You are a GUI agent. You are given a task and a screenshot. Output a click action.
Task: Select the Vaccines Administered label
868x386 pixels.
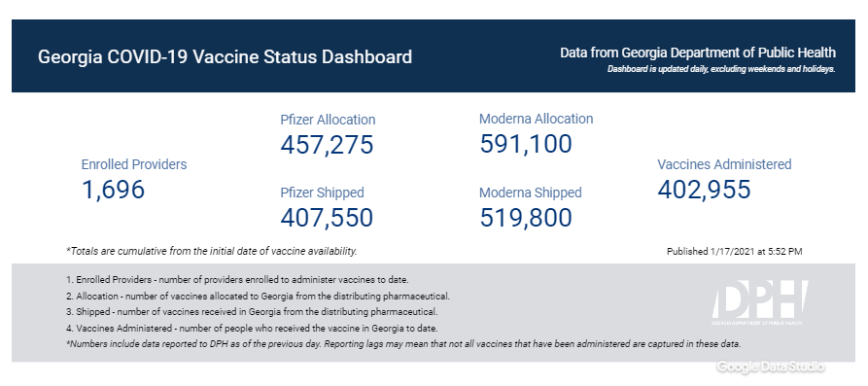[x=724, y=164]
